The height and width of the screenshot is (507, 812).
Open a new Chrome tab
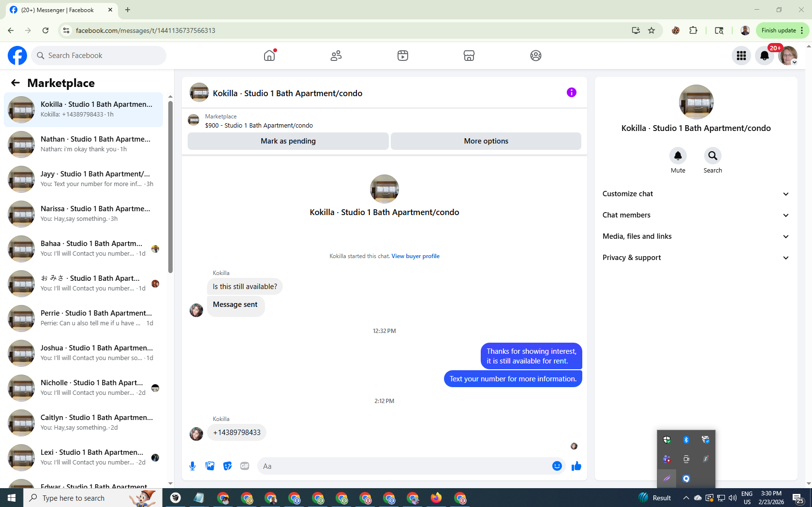click(128, 10)
